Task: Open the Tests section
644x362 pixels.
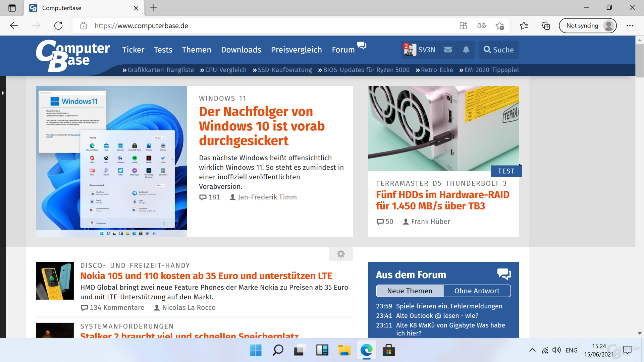Action: click(163, 50)
